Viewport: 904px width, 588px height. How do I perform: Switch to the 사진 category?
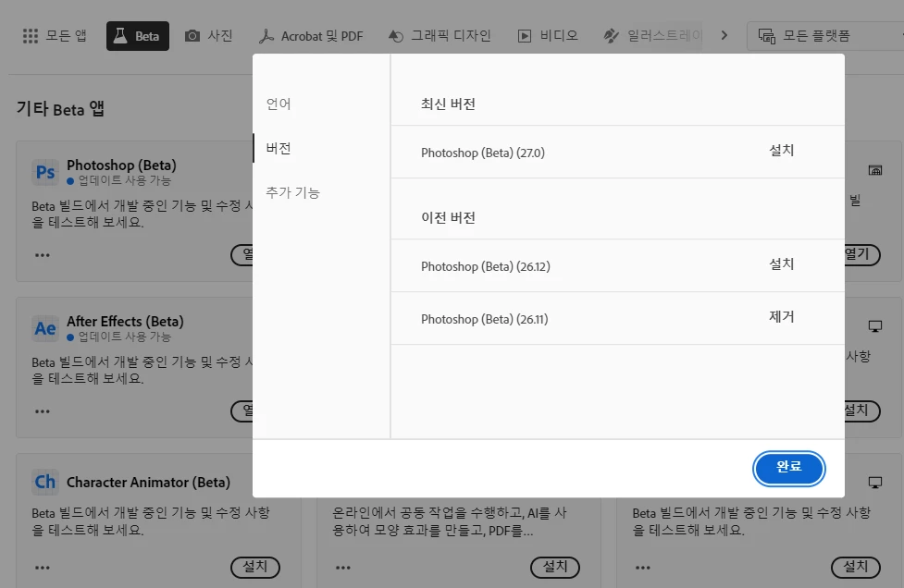(209, 36)
